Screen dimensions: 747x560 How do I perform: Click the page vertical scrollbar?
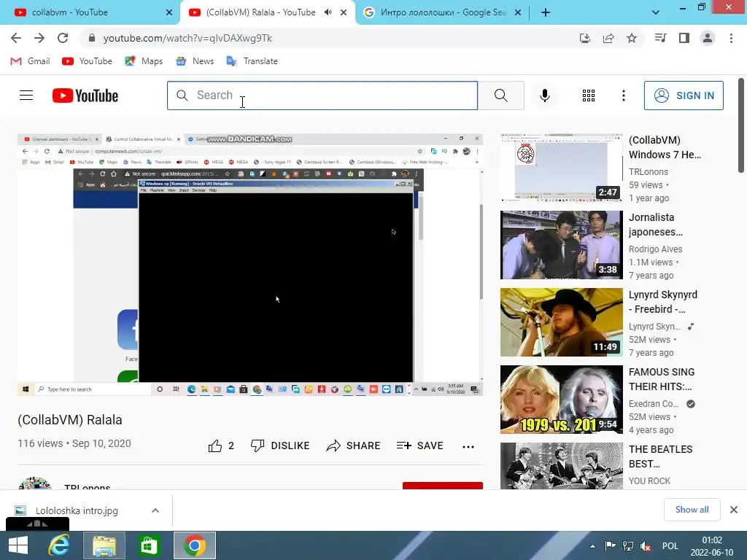[x=741, y=125]
